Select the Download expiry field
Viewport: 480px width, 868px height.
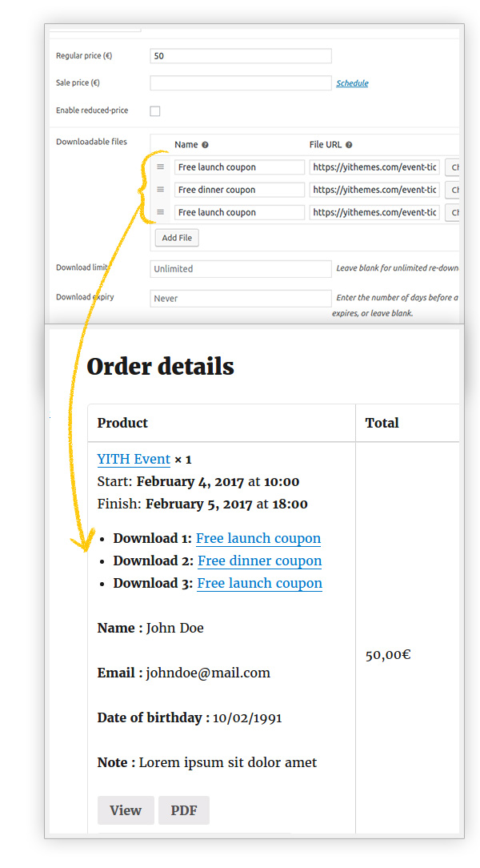tap(240, 299)
